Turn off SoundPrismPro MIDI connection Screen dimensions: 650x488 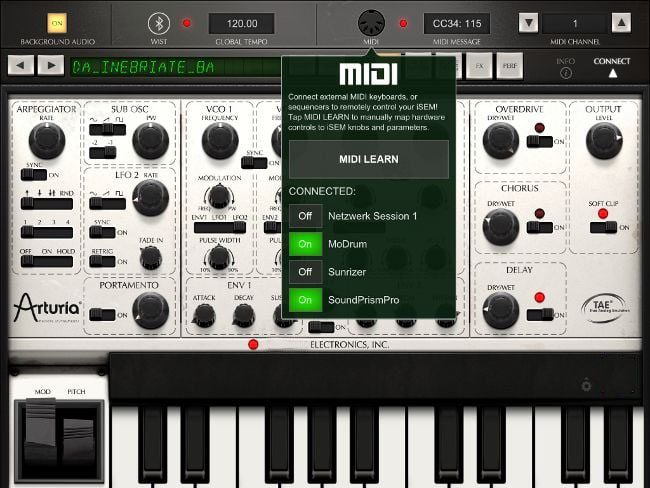pos(305,300)
